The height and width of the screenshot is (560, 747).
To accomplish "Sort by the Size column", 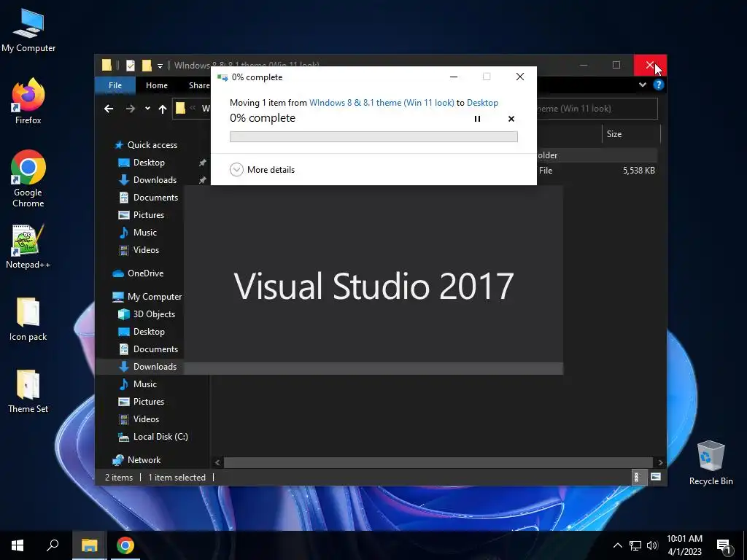I will pyautogui.click(x=631, y=134).
